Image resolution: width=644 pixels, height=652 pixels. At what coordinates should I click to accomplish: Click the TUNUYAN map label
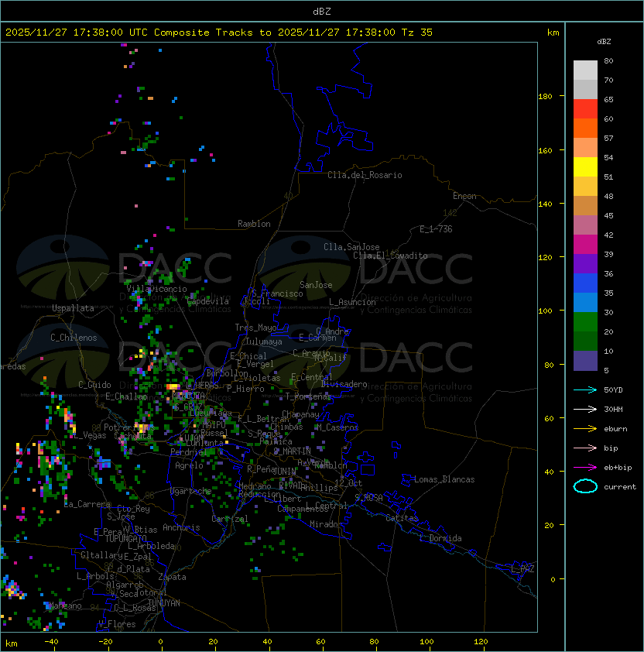164,603
